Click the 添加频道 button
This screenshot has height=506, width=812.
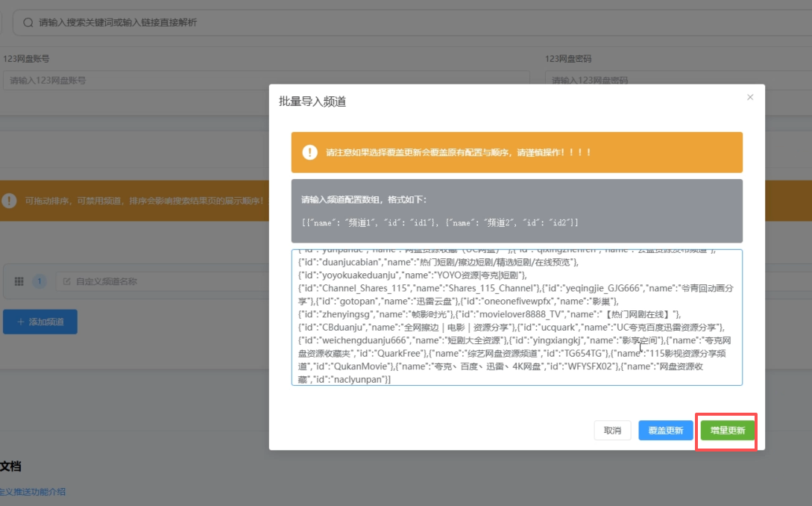[x=40, y=322]
